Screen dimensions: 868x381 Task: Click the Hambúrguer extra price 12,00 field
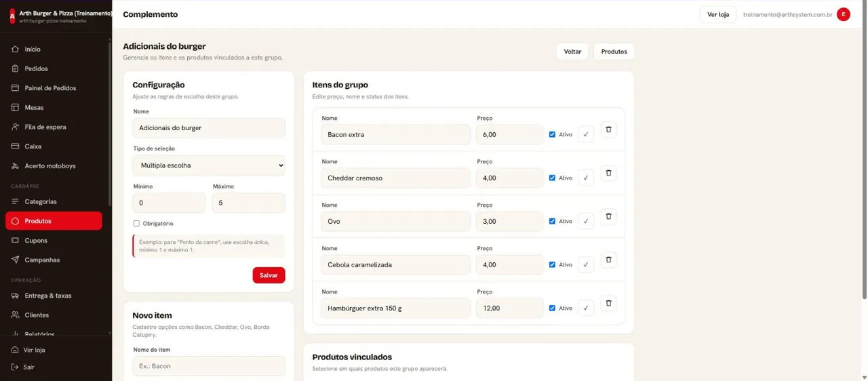pos(510,308)
